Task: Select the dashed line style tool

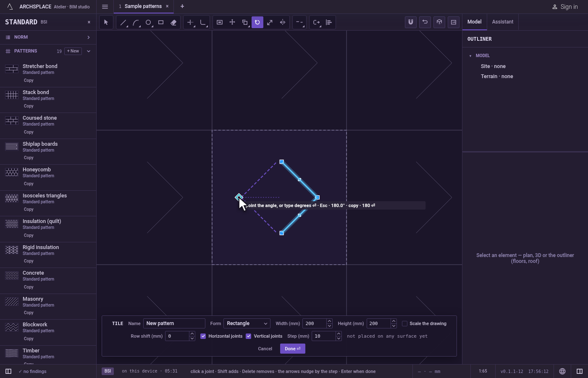Action: [x=299, y=22]
